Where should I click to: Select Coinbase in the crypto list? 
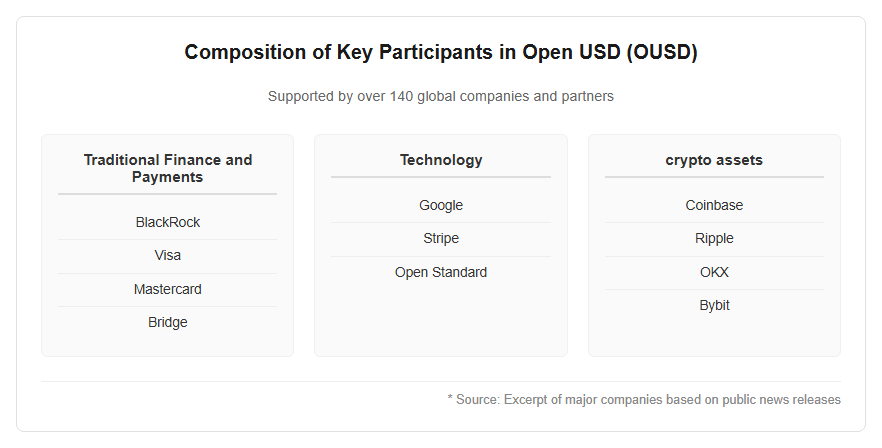[714, 205]
